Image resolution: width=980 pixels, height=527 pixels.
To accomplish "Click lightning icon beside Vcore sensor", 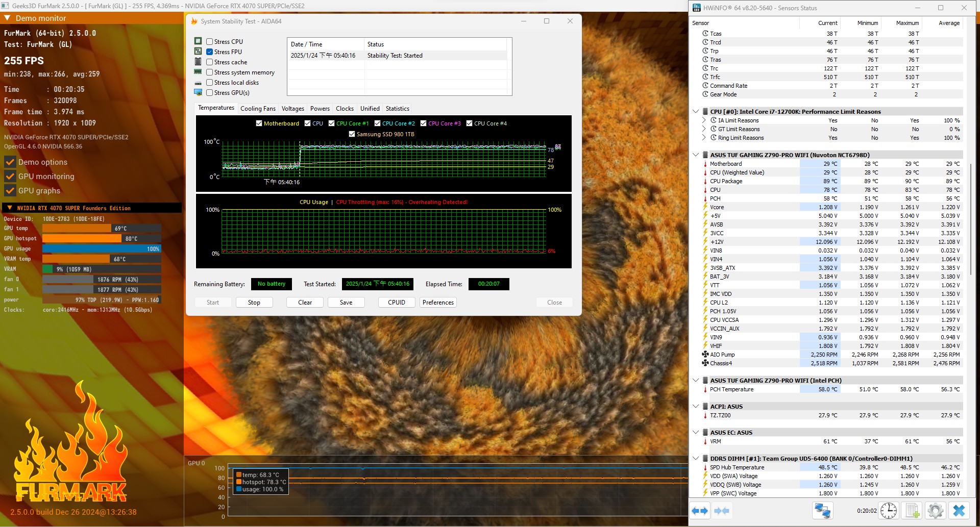I will 705,207.
